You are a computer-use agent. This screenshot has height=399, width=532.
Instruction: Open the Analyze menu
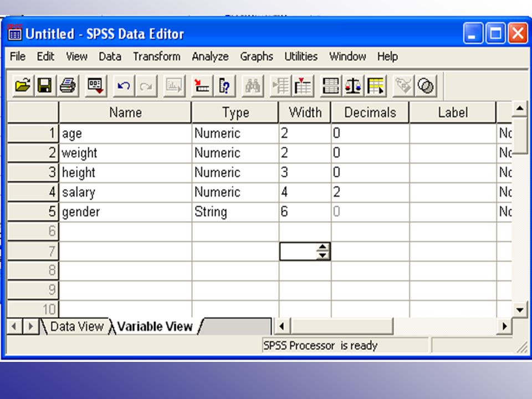click(211, 57)
